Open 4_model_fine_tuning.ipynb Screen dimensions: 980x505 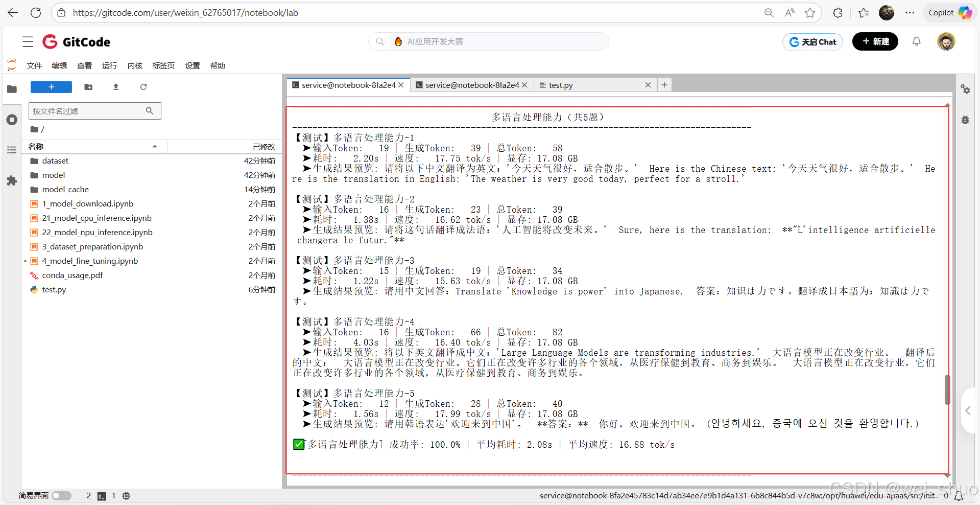[151, 261]
